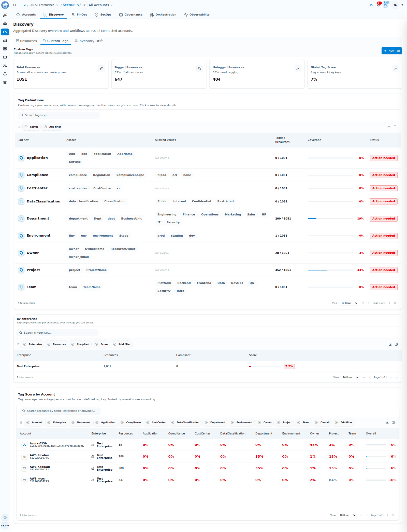Toggle the Compliant filter in By enterprise

(80, 344)
